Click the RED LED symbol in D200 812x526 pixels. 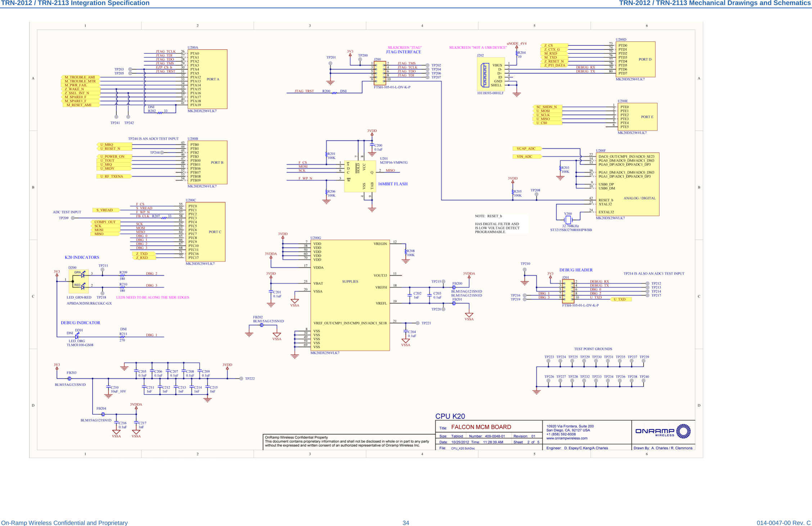click(82, 286)
